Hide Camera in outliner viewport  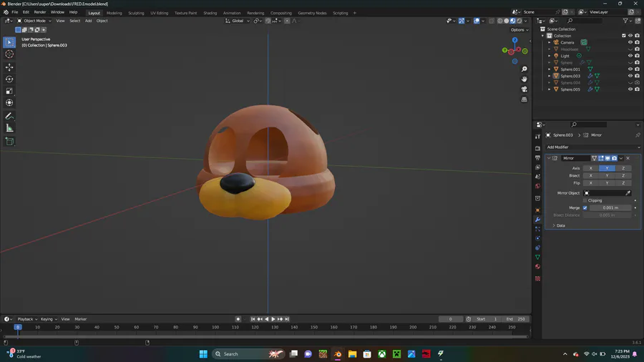tap(630, 42)
